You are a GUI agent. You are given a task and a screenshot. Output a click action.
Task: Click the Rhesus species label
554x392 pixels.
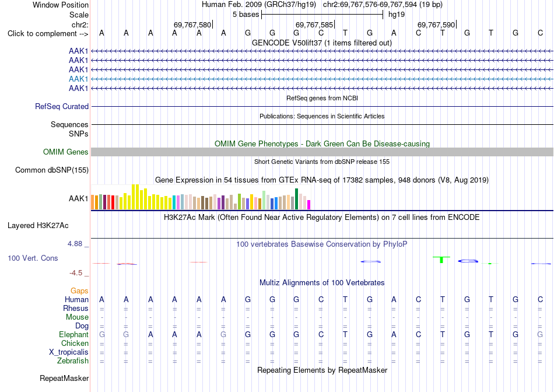76,308
